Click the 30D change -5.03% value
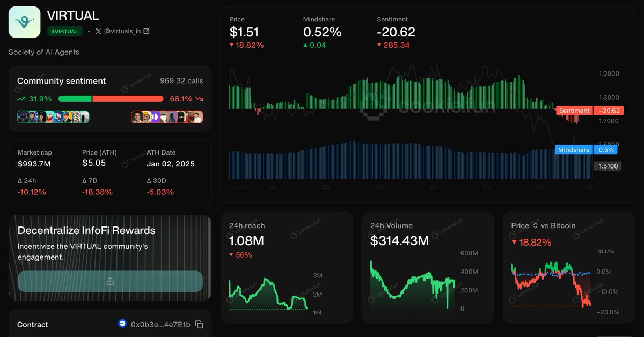 tap(160, 192)
